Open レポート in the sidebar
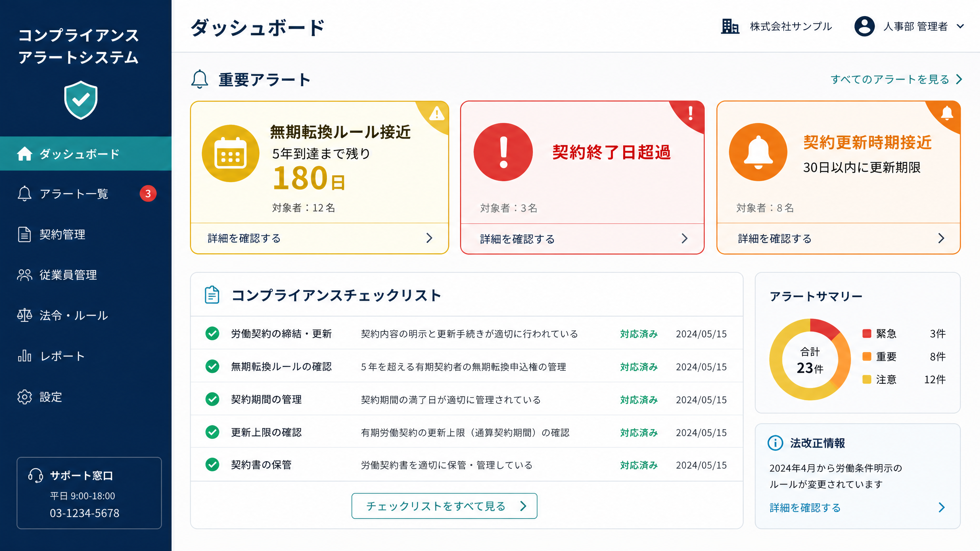980x551 pixels. point(86,356)
